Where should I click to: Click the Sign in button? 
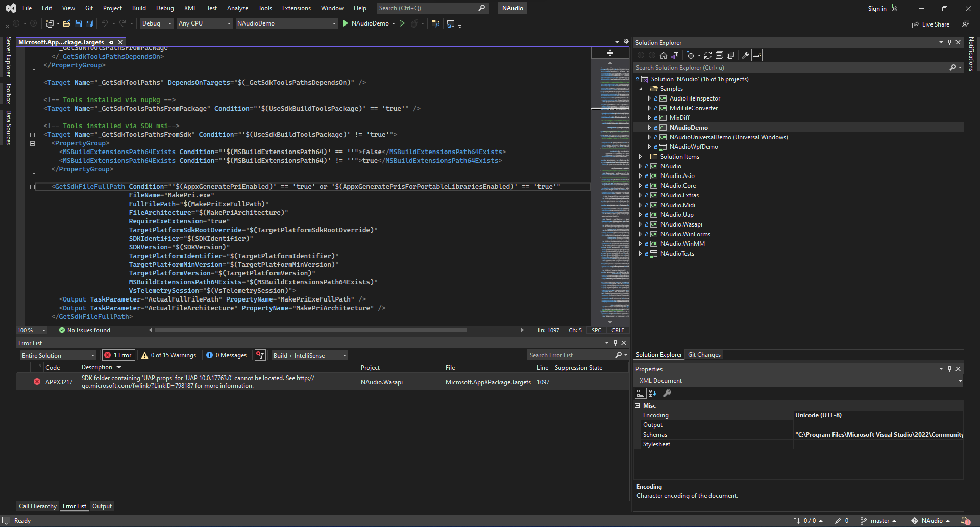877,8
